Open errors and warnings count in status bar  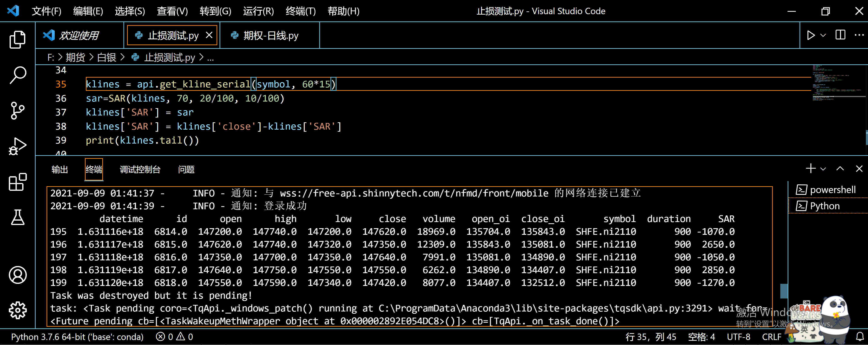click(174, 337)
